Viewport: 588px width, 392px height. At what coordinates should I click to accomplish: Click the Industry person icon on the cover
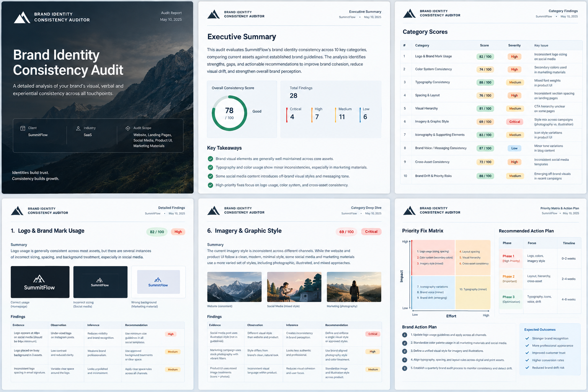pyautogui.click(x=78, y=128)
